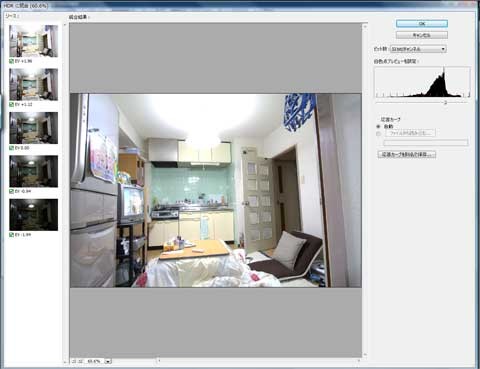
Task: Click the zoom in plus icon below preview
Action: (x=80, y=361)
